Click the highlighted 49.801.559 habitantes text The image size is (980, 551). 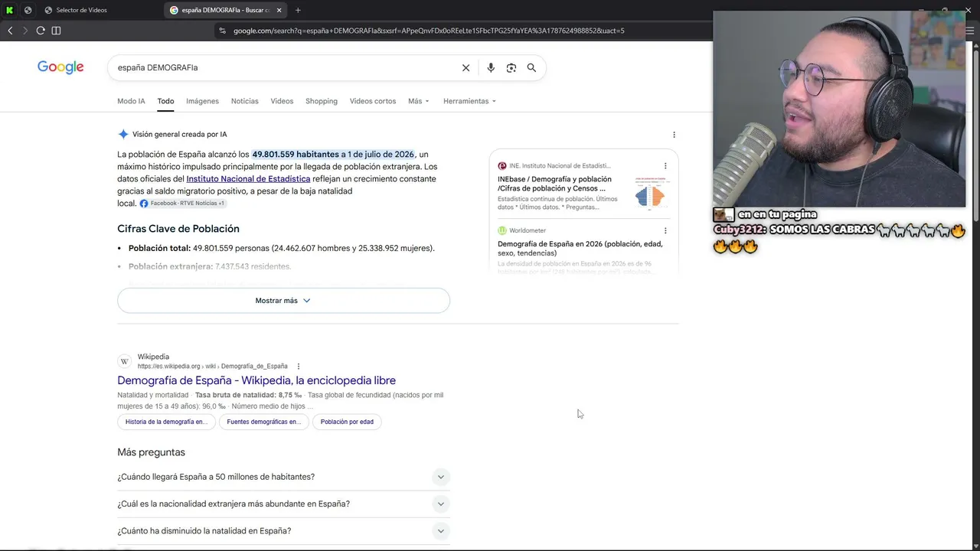[333, 155]
